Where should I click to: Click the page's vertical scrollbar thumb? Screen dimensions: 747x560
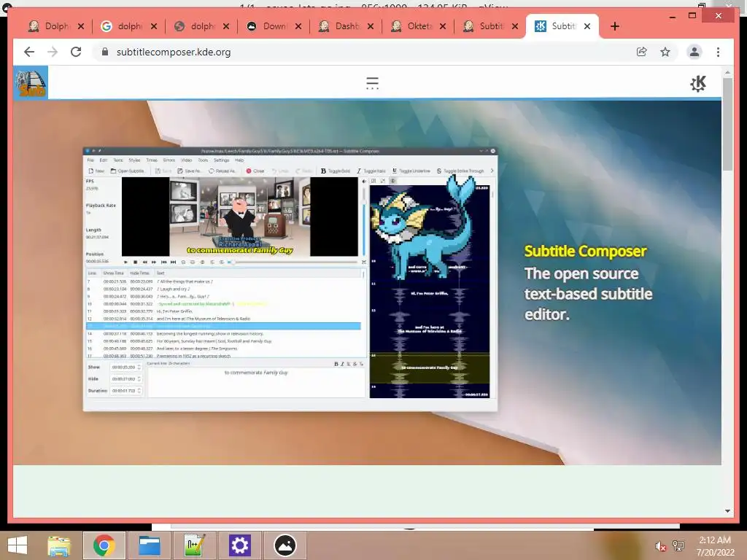coord(727,124)
